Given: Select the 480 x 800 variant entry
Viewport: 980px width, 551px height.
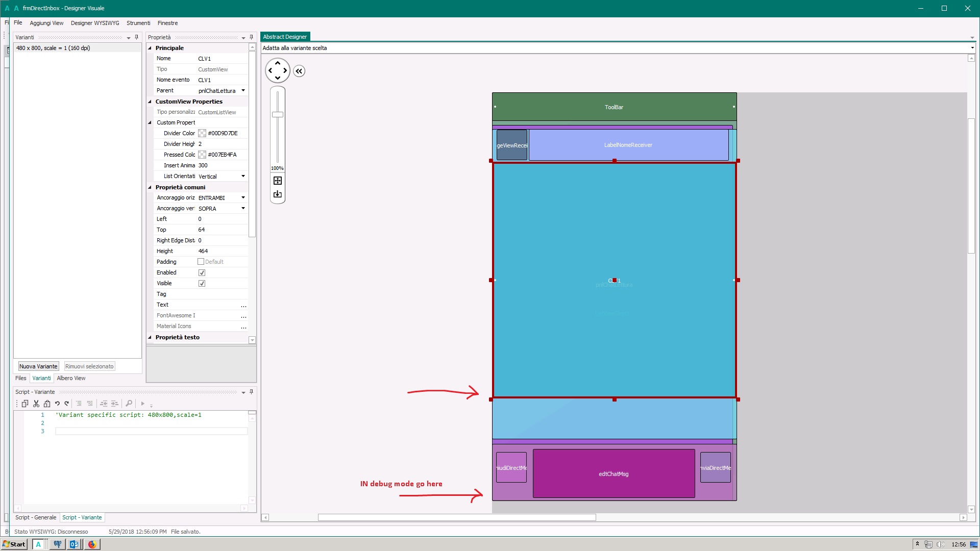Looking at the screenshot, I should point(53,48).
